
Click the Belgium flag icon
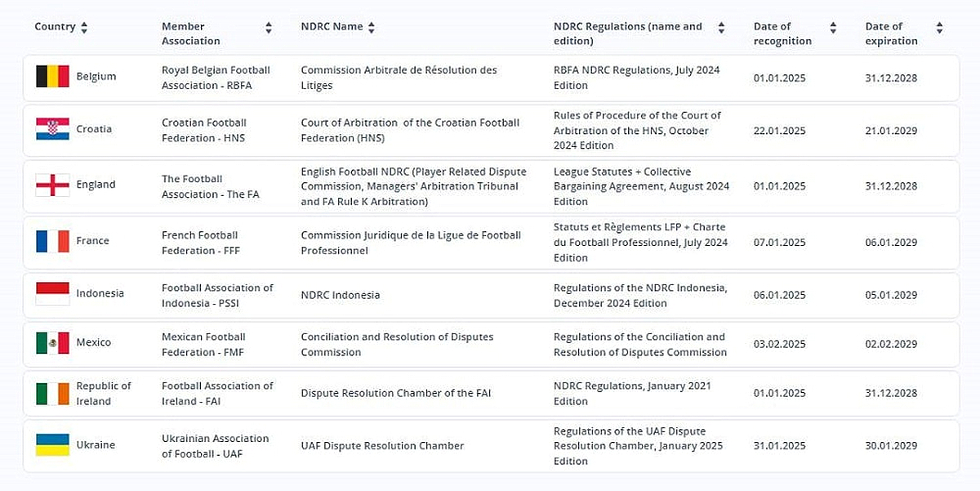pos(52,77)
